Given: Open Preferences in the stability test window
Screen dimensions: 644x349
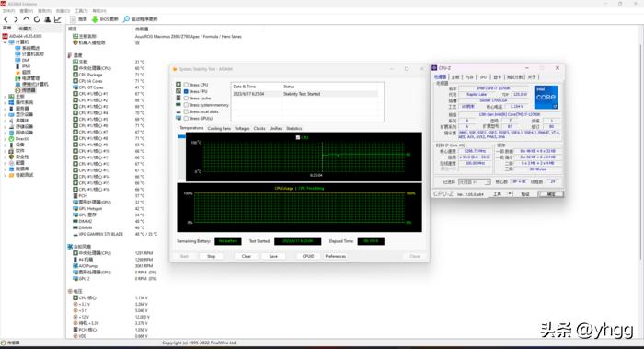Looking at the screenshot, I should click(336, 256).
